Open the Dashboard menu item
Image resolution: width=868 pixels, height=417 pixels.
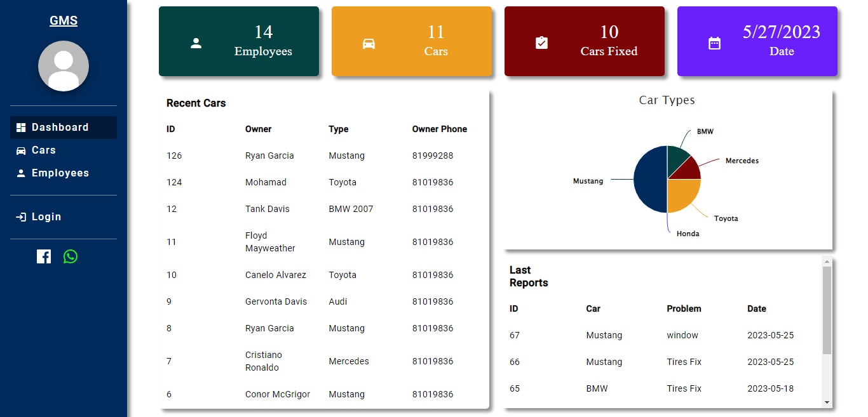64,128
